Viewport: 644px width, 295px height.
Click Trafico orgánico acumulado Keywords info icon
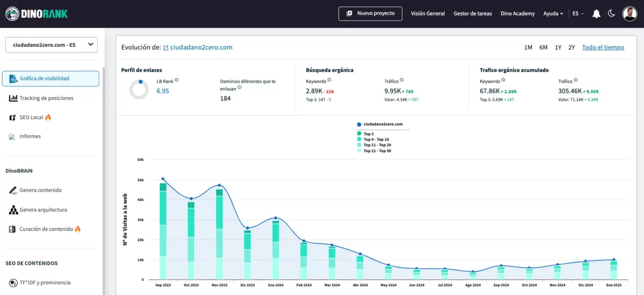(x=503, y=80)
